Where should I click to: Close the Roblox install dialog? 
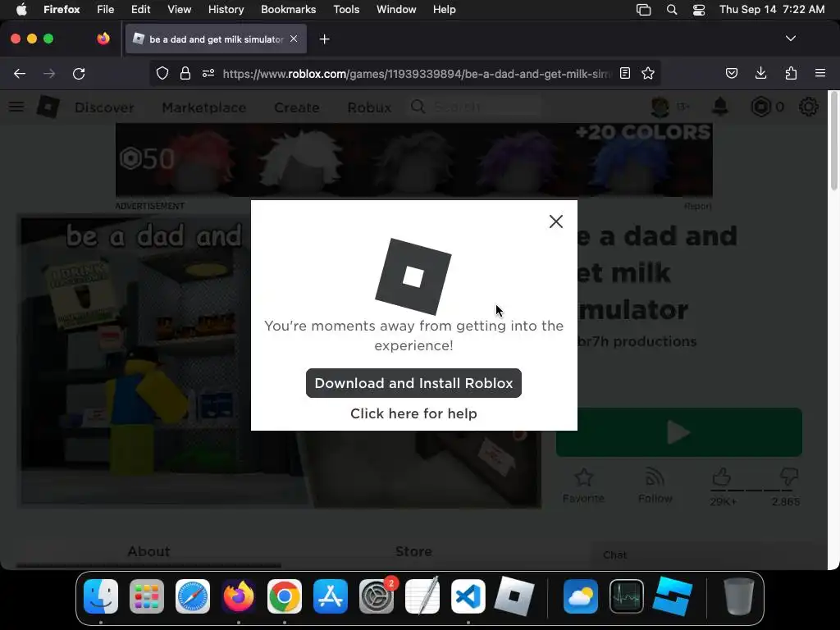[555, 221]
